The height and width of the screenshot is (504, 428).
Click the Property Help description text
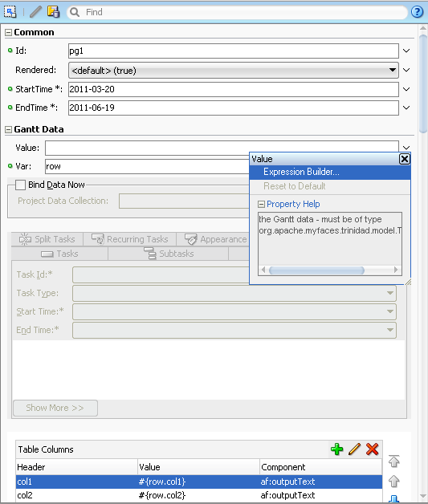330,225
